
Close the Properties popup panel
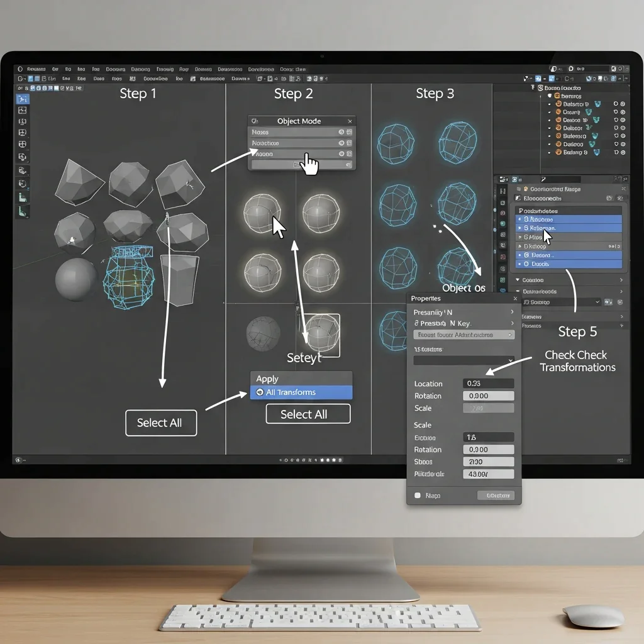(x=514, y=299)
